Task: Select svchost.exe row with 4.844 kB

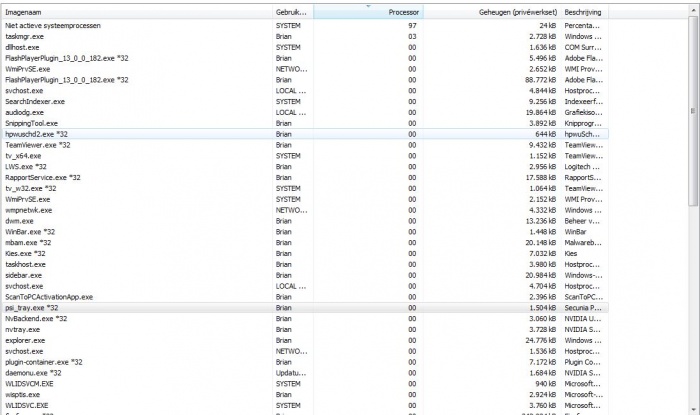Action: click(305, 91)
